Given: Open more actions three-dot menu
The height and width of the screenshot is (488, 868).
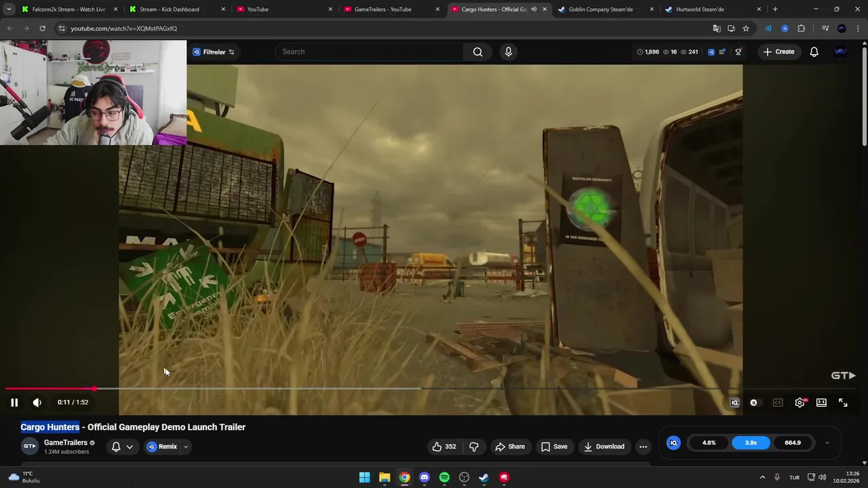Looking at the screenshot, I should (643, 447).
